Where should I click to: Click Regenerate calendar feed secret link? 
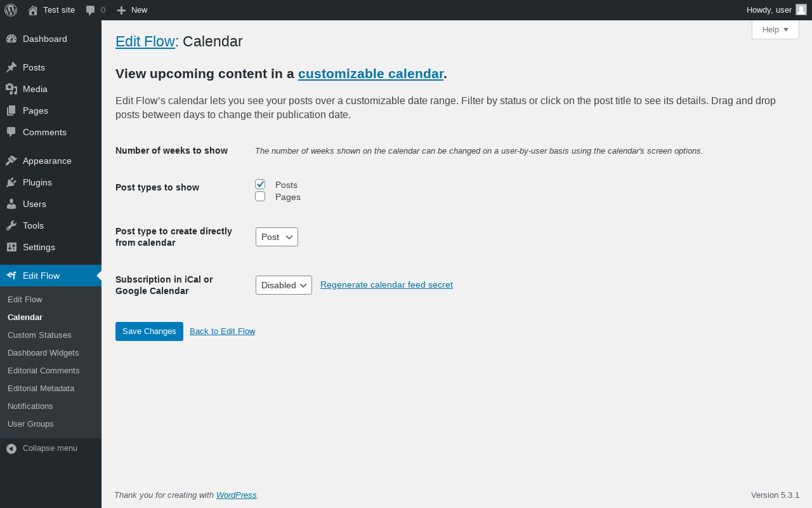(386, 284)
